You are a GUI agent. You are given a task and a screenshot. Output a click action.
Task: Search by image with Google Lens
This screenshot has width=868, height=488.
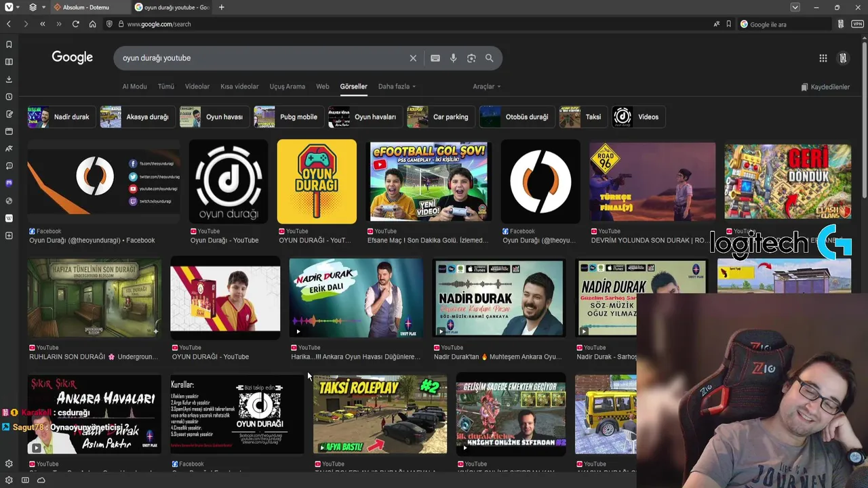(x=471, y=58)
